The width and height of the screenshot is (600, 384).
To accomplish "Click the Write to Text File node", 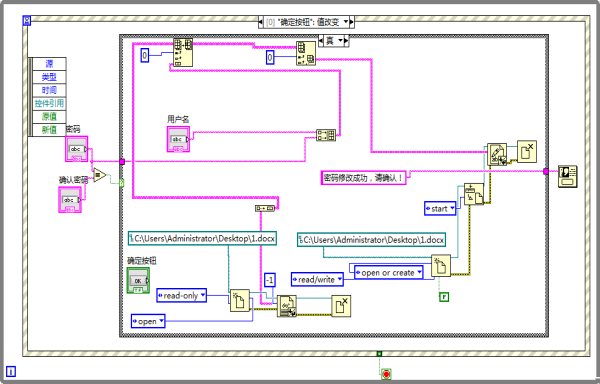I will pyautogui.click(x=497, y=155).
